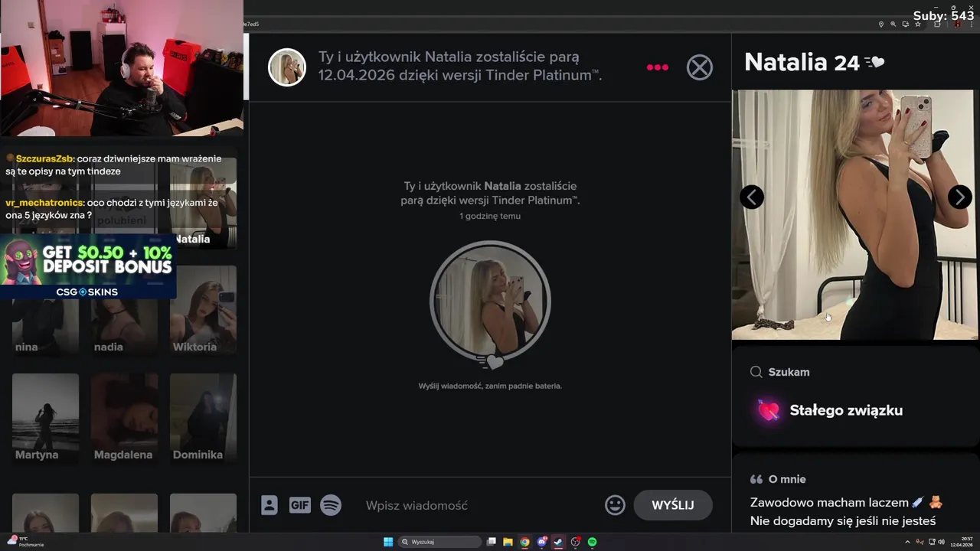Image resolution: width=980 pixels, height=551 pixels.
Task: Bookmark this page with the star icon
Action: tap(917, 24)
